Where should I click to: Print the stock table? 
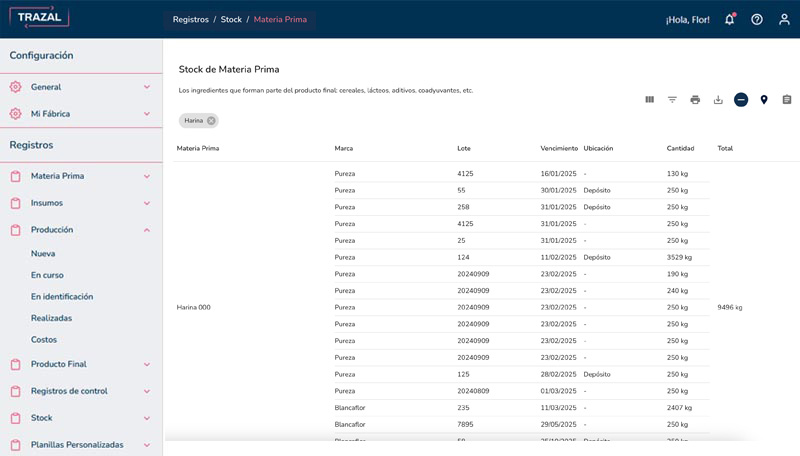(695, 100)
